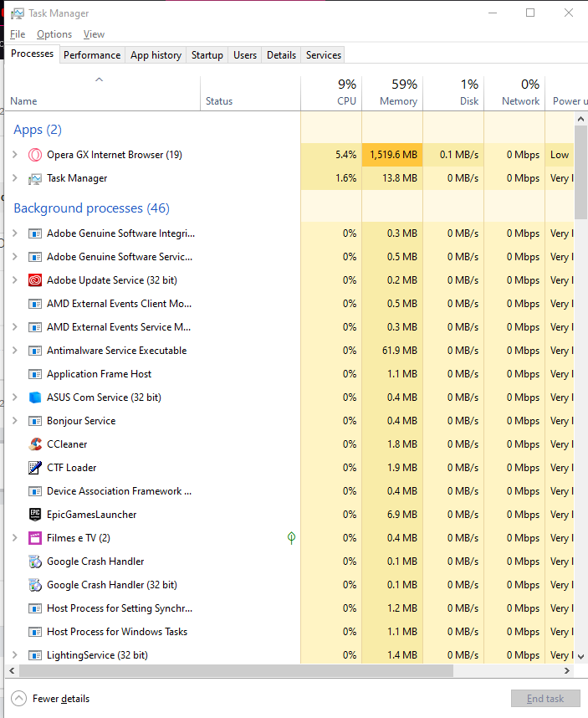Select the 1,519.6 MB memory cell
This screenshot has height=718, width=588.
pos(392,155)
